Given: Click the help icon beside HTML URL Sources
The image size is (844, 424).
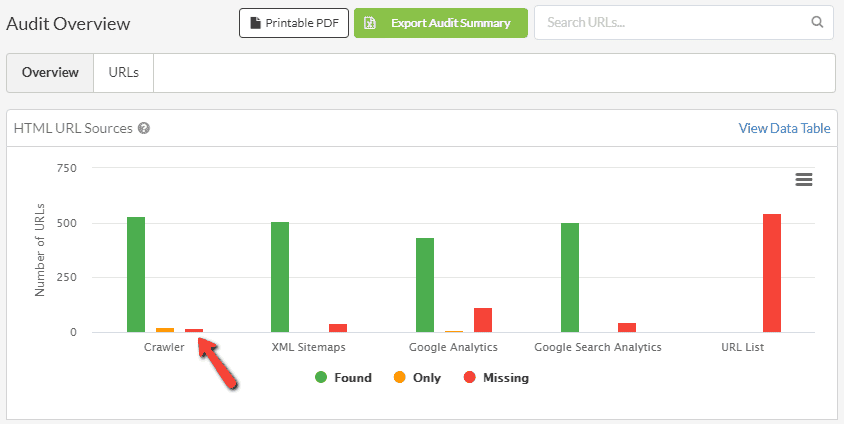Looking at the screenshot, I should tap(144, 129).
